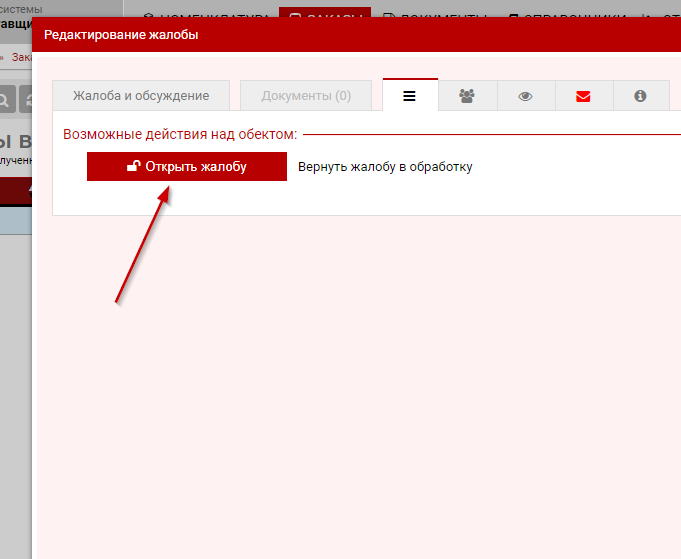The width and height of the screenshot is (681, 559).
Task: Open the info circle tab
Action: coord(640,96)
